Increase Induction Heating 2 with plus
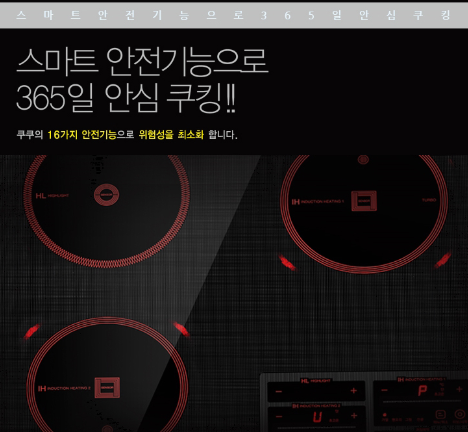 354,416
